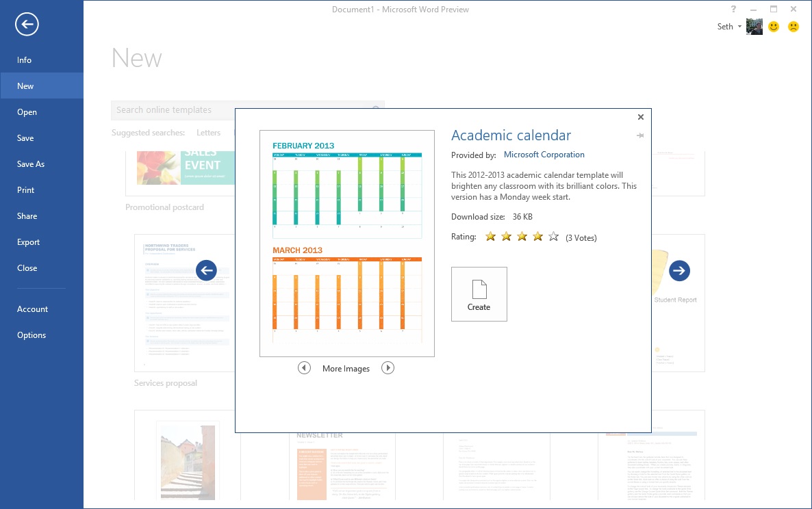Click the back arrow to exit Backstage

[27, 25]
